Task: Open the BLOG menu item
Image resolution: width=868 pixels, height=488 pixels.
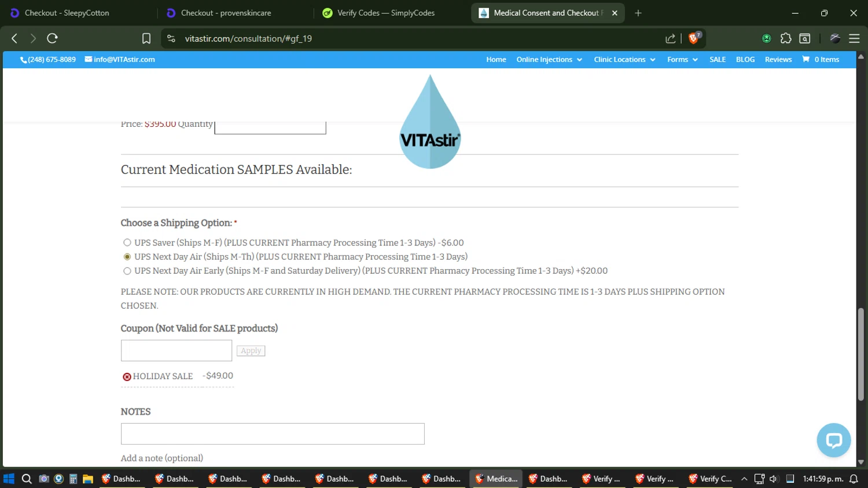Action: [x=745, y=60]
